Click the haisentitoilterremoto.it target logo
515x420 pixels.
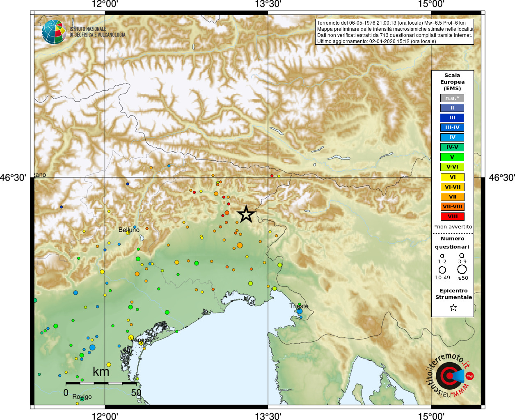[450, 375]
